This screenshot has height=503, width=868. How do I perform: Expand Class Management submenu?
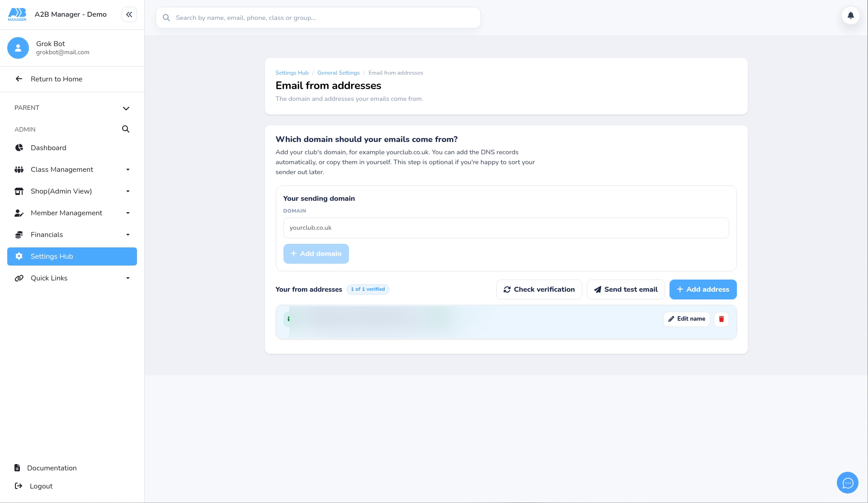tap(128, 170)
